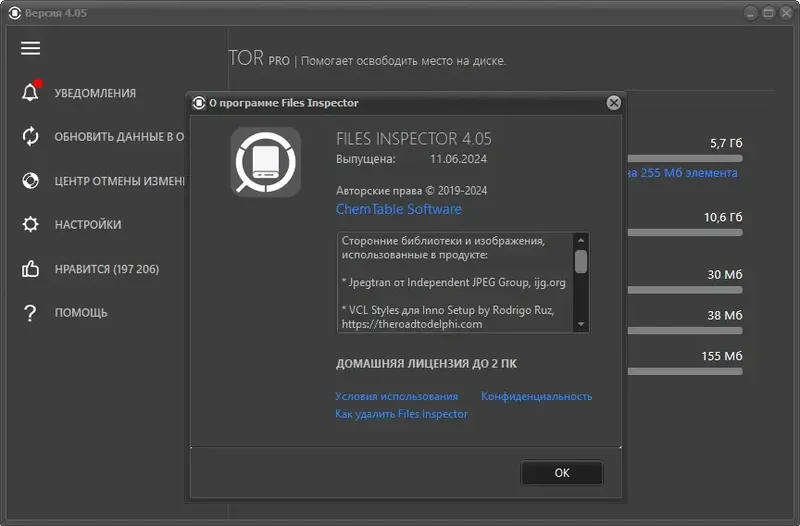Click the thumbs-up like icon
This screenshot has width=800, height=526.
pos(30,269)
